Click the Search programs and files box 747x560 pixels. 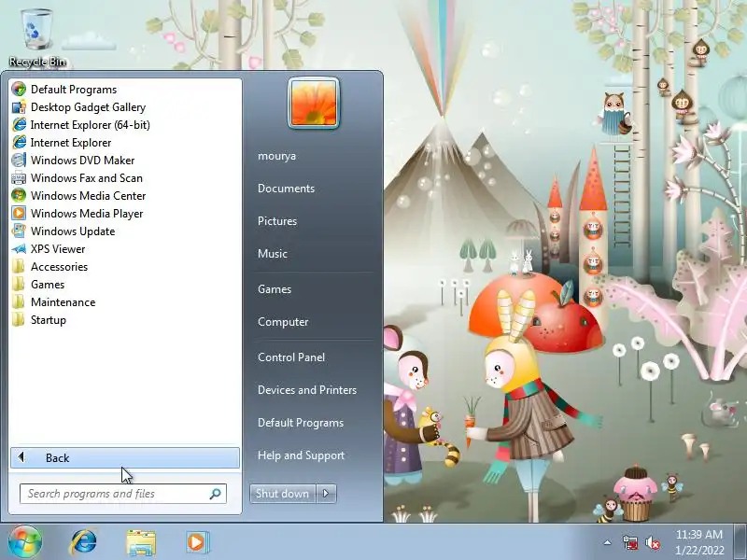tap(123, 494)
